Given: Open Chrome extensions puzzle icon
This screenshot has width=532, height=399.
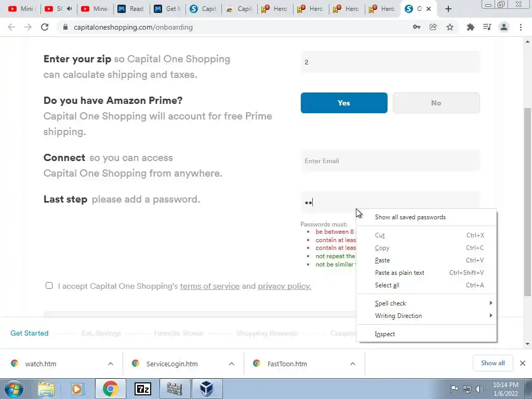Looking at the screenshot, I should [470, 27].
